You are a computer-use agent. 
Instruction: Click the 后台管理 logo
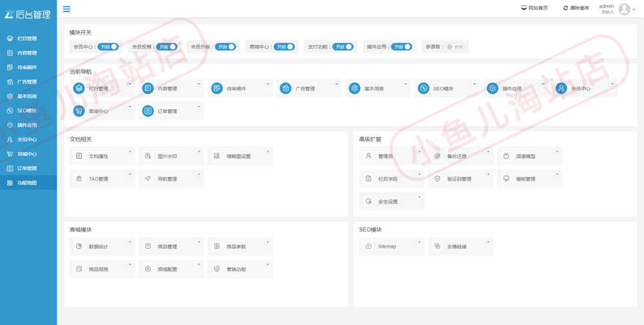pos(28,15)
